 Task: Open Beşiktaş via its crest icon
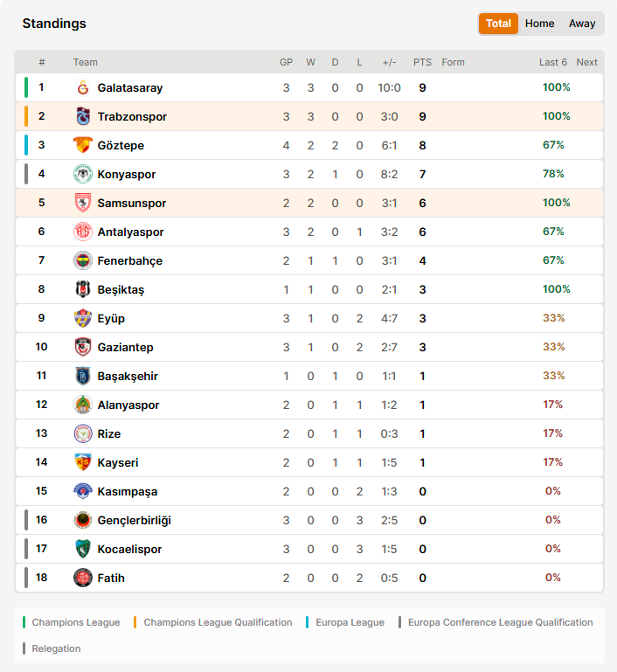click(x=83, y=289)
